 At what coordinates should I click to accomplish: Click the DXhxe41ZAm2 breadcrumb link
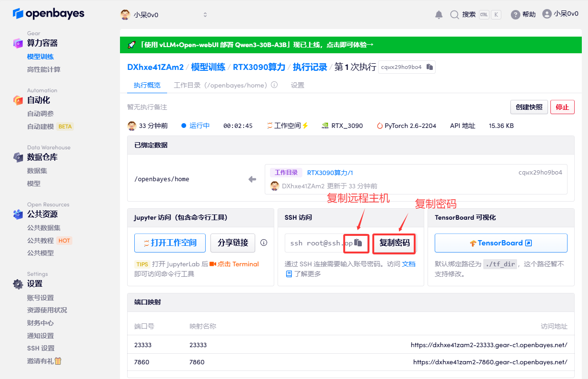(x=155, y=67)
